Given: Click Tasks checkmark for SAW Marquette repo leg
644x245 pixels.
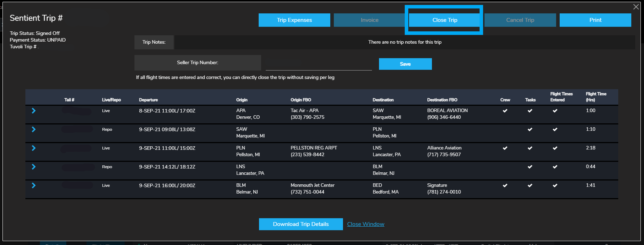Looking at the screenshot, I should [530, 129].
